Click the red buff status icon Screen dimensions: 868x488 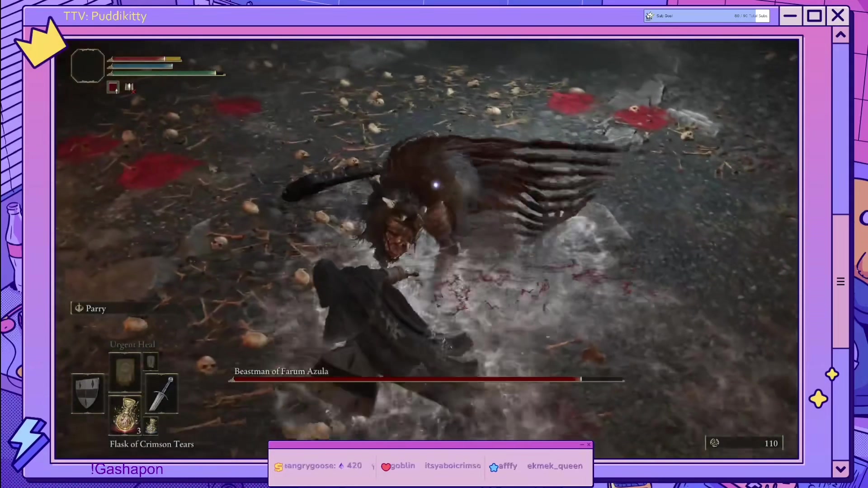113,87
